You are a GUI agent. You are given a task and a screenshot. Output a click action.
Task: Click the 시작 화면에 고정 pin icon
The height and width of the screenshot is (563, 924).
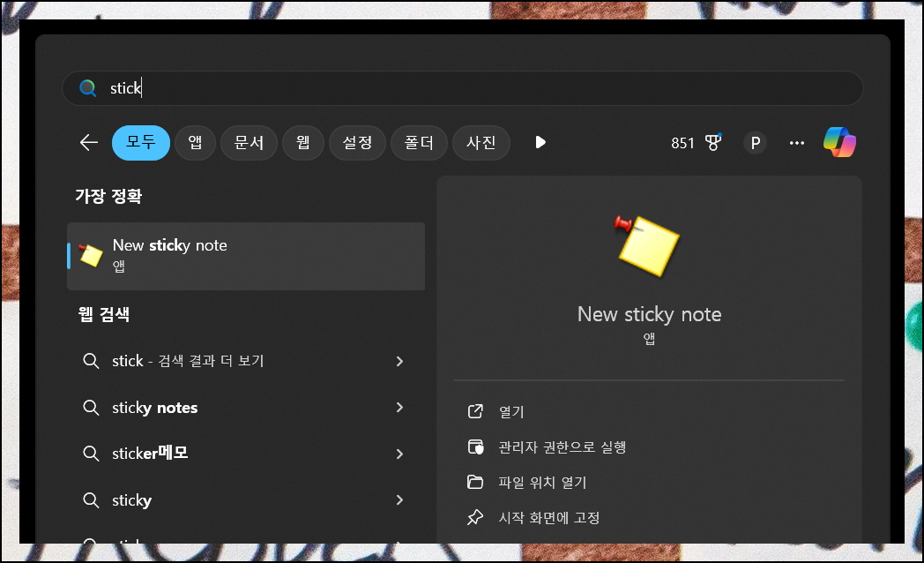(x=475, y=518)
